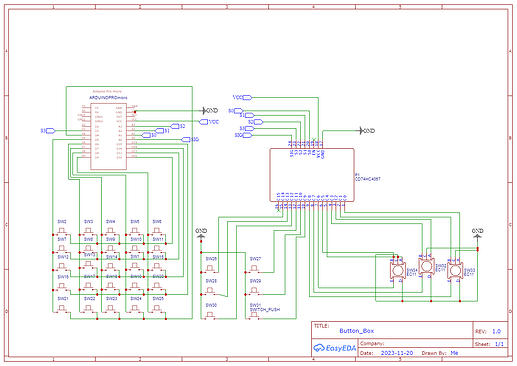Click the SW16 designator label
The width and height of the screenshot is (517, 366).
pos(63,277)
